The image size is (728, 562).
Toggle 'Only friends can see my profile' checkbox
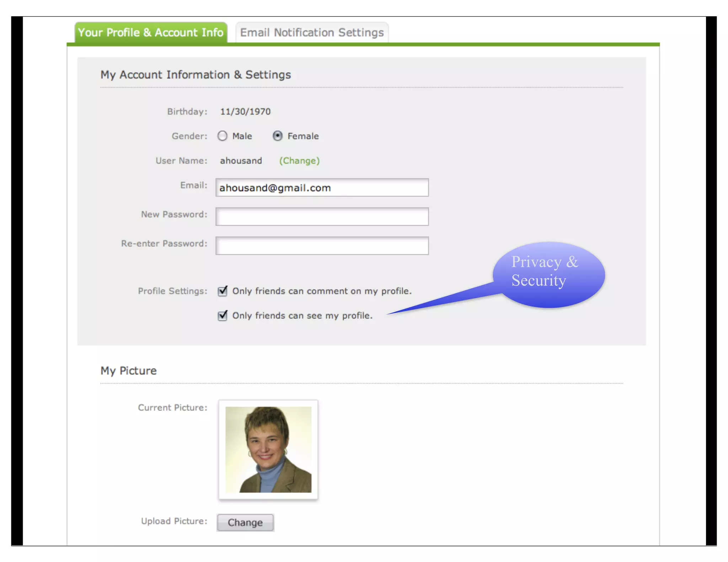click(223, 316)
